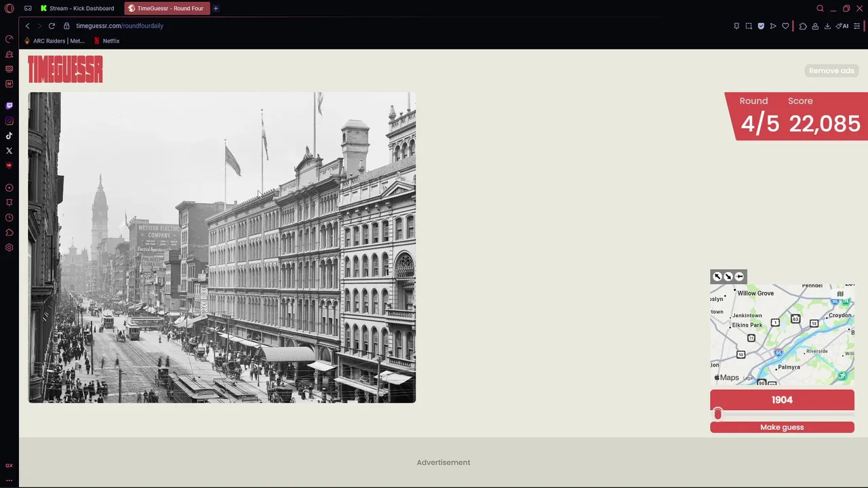The width and height of the screenshot is (868, 488).
Task: Switch to the Stream - Kick Dashboard tab
Action: coord(77,8)
